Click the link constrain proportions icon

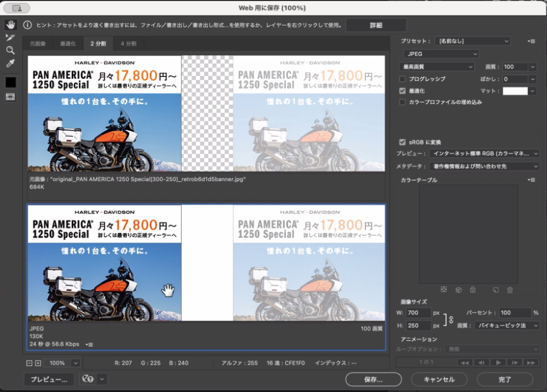(450, 319)
